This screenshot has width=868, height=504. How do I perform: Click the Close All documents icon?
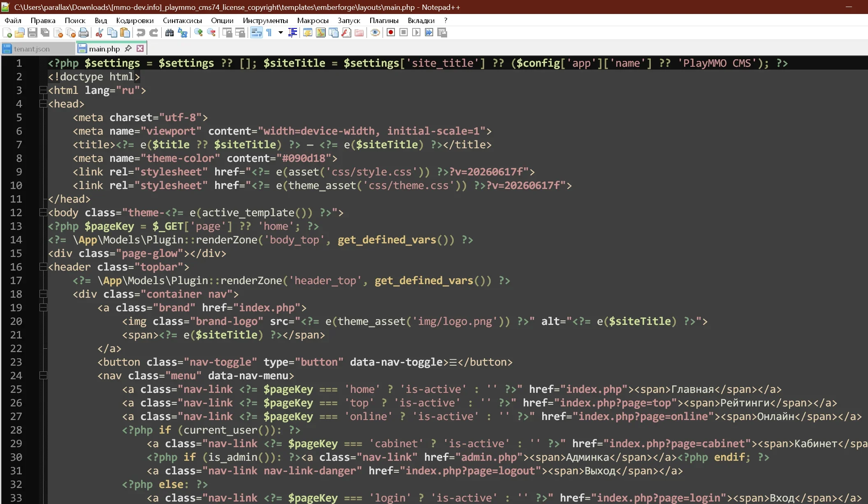tap(71, 33)
